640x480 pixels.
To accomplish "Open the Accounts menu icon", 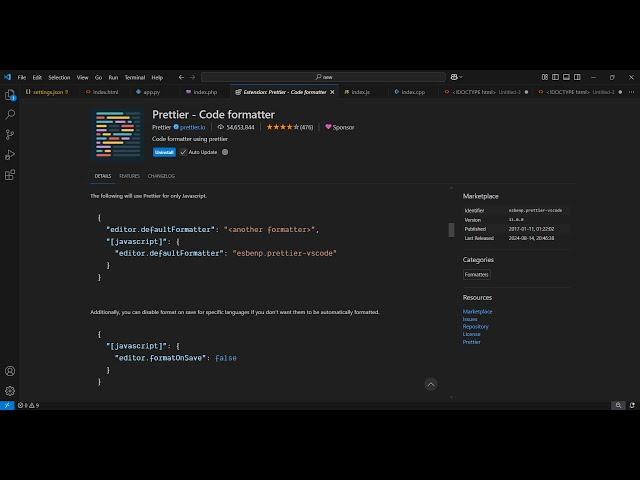I will coord(10,371).
